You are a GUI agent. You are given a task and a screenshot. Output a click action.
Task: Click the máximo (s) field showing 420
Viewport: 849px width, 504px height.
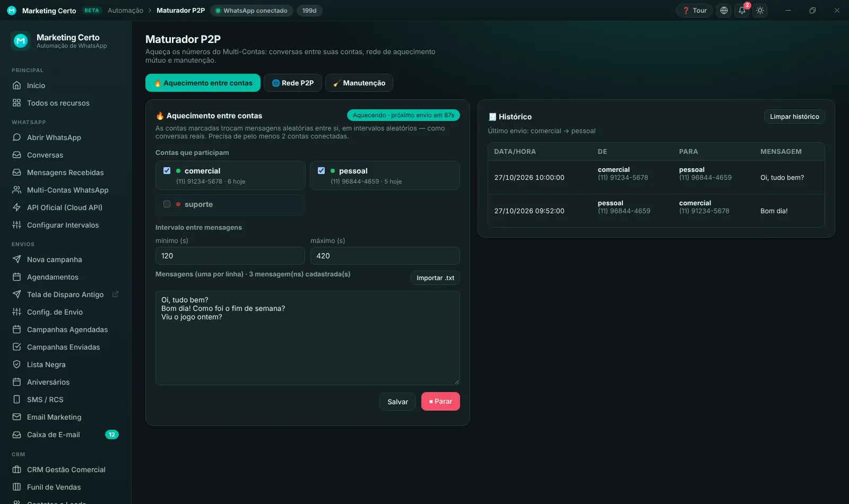pyautogui.click(x=385, y=256)
